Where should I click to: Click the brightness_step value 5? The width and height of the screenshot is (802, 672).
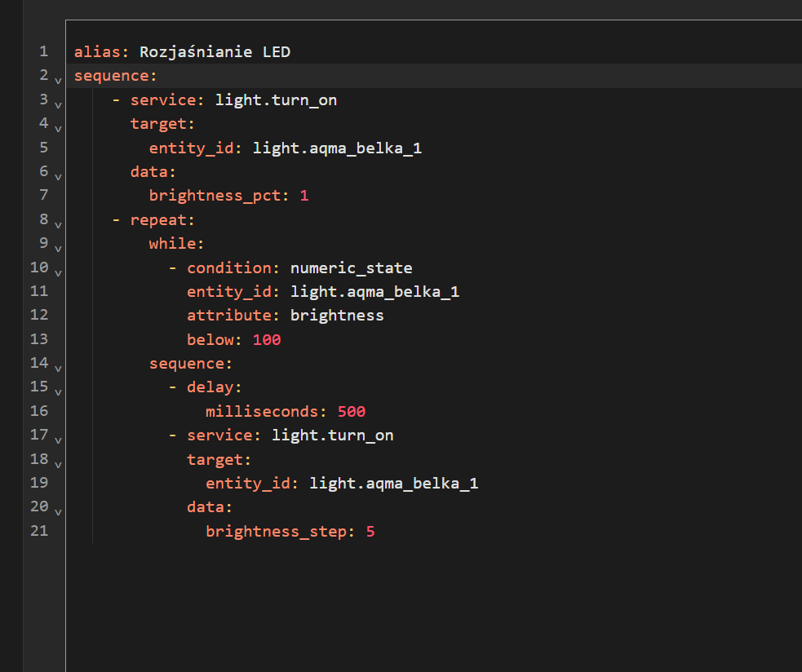tap(370, 531)
